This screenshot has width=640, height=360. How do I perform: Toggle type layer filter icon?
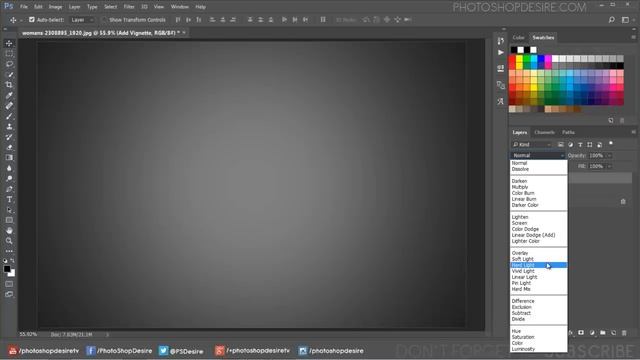coord(580,144)
